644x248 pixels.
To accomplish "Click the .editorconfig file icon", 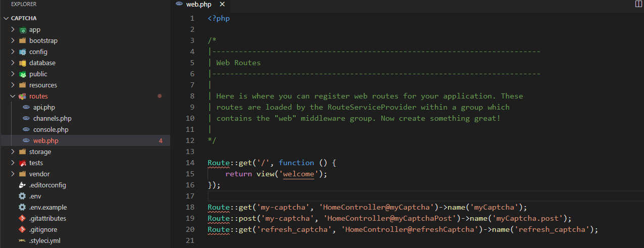I will click(x=22, y=185).
